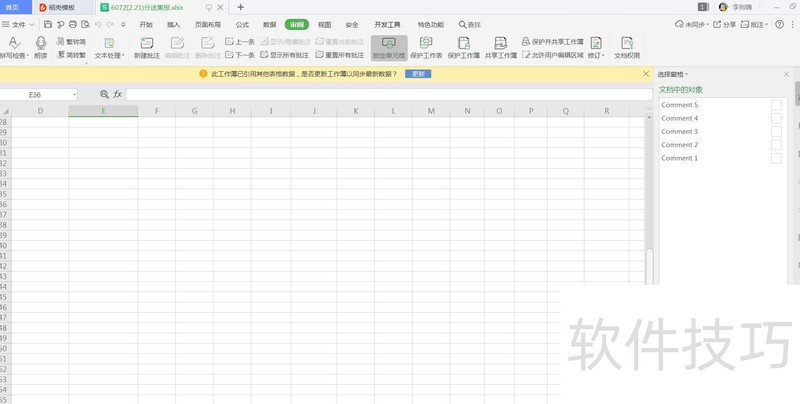Click the 查找 (Find) search button

click(x=469, y=24)
